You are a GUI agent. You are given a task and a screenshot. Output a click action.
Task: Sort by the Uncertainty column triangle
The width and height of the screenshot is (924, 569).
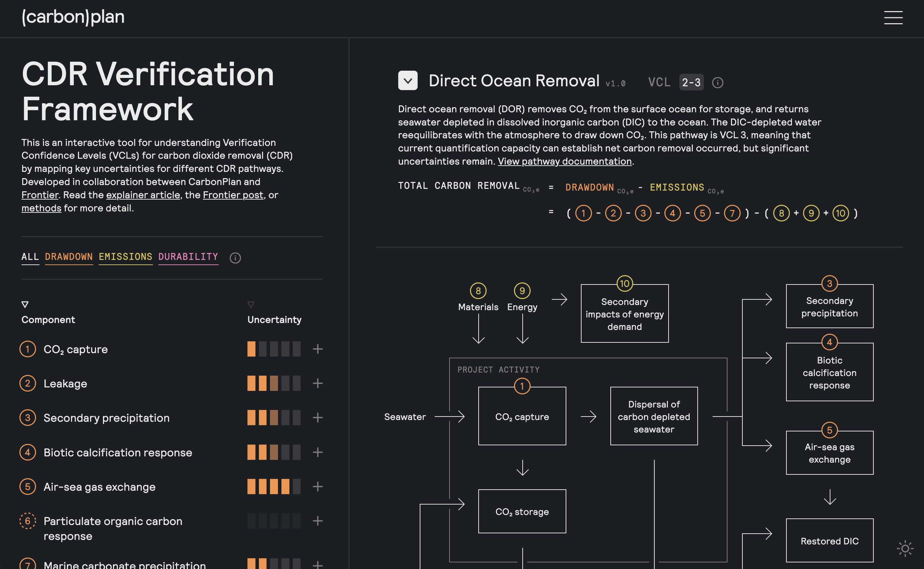[x=251, y=304]
